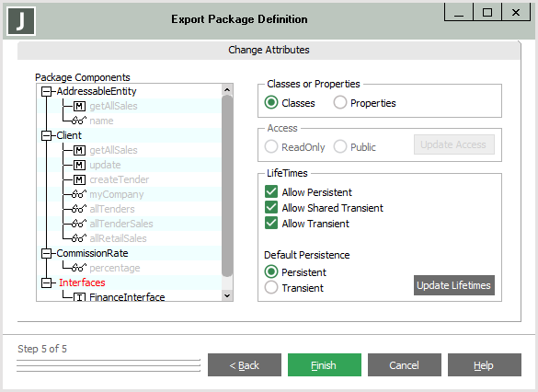
Task: Click the method icon beside getAllSales under AddressableEntity
Action: [79, 106]
